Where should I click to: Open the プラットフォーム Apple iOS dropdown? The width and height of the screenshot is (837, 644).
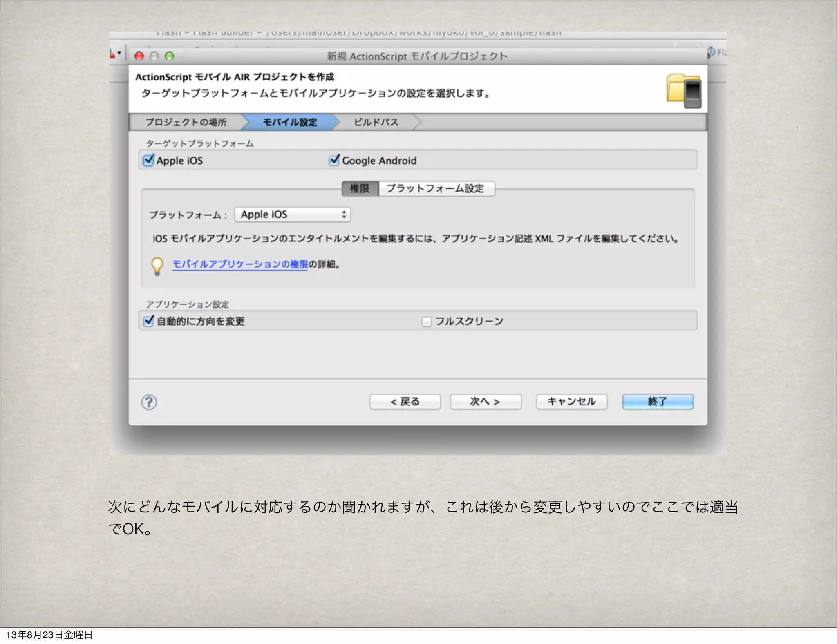293,215
